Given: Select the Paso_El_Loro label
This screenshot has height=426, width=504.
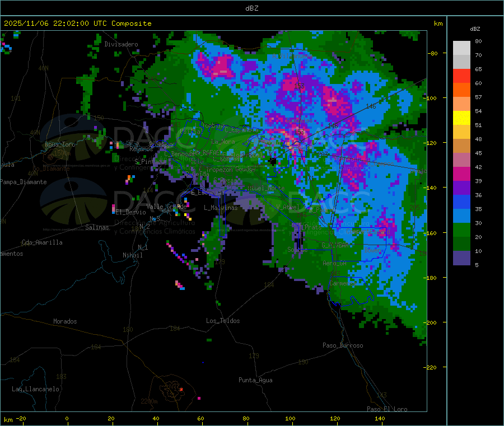Looking at the screenshot, I should 387,409.
